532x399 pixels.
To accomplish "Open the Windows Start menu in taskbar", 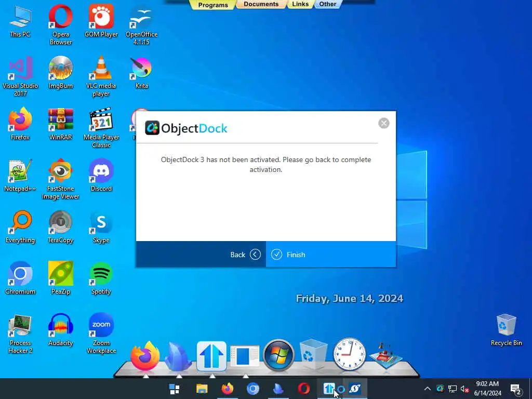I will coord(175,389).
